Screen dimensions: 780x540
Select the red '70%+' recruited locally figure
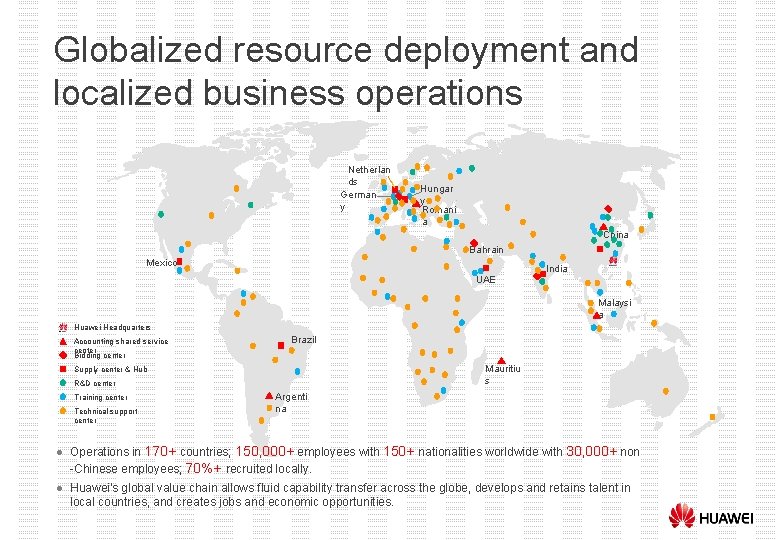click(x=203, y=468)
